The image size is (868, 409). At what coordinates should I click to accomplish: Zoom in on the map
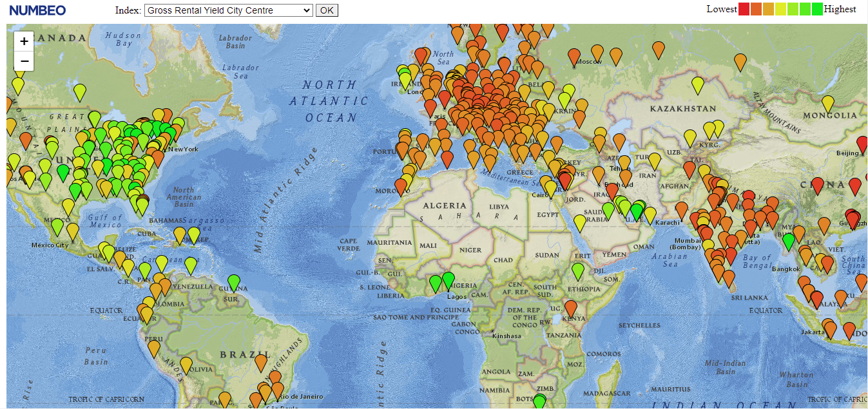(24, 41)
